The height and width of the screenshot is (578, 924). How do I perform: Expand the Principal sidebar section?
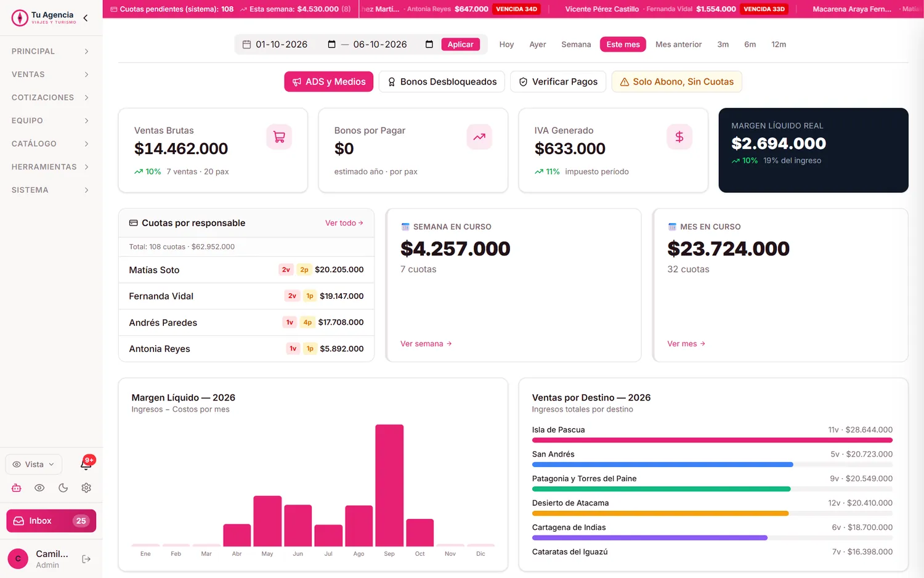[51, 51]
